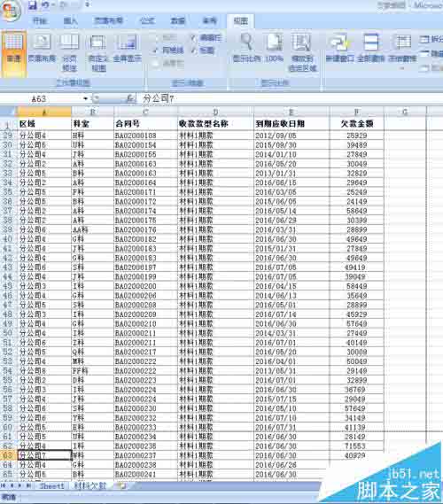
Task: Open the Office button menu
Action: [x=11, y=11]
